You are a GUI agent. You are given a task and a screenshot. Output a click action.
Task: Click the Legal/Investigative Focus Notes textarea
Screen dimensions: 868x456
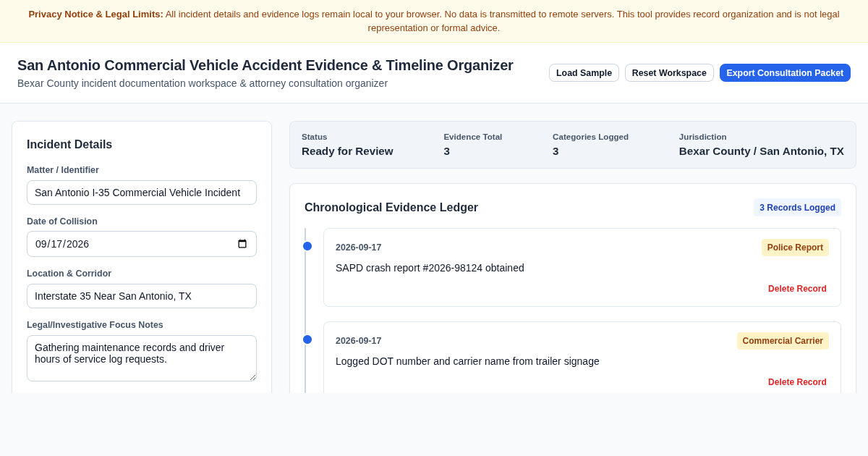(142, 358)
